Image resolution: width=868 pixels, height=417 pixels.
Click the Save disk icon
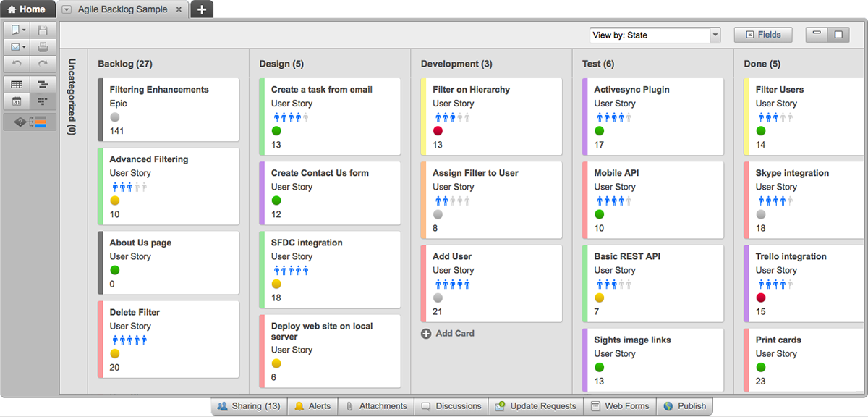click(43, 30)
